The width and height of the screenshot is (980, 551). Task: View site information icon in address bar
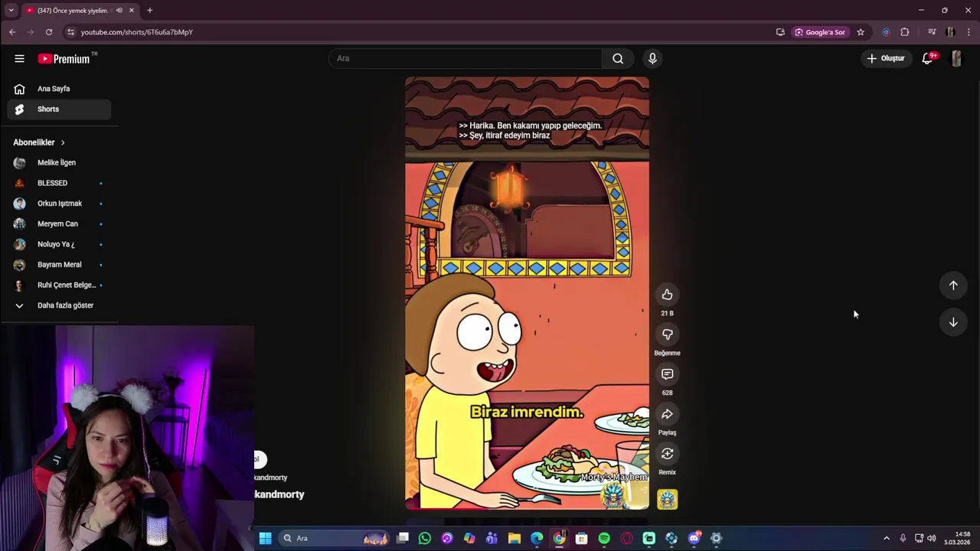click(x=70, y=32)
